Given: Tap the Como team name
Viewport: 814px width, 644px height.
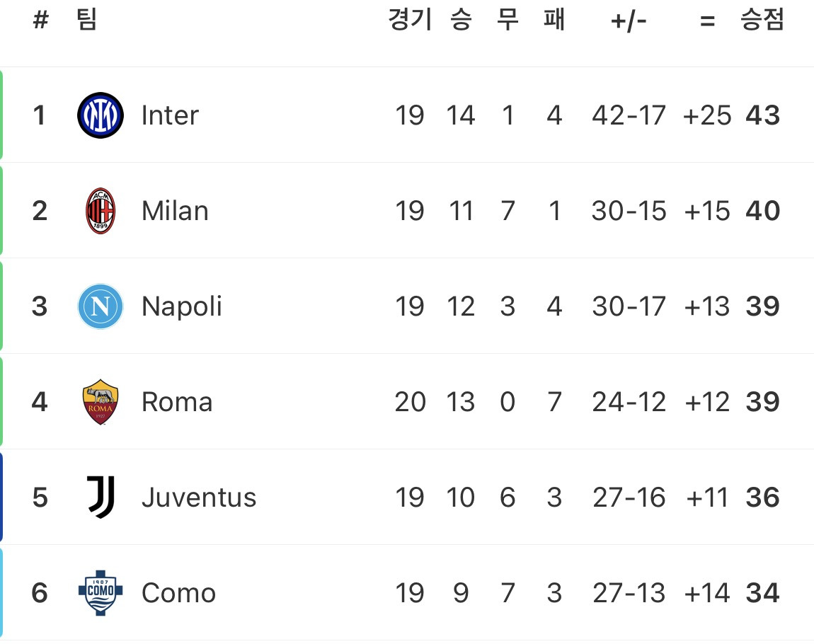Looking at the screenshot, I should (178, 593).
